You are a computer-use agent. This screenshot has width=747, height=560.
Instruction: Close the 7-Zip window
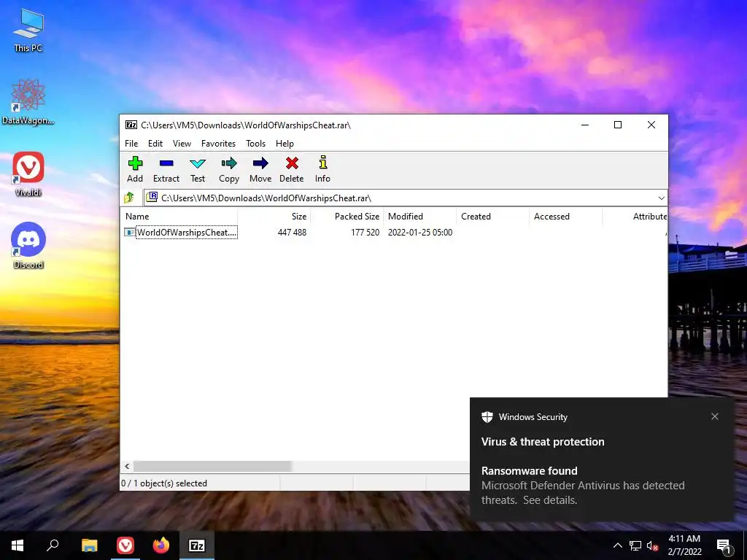coord(651,125)
